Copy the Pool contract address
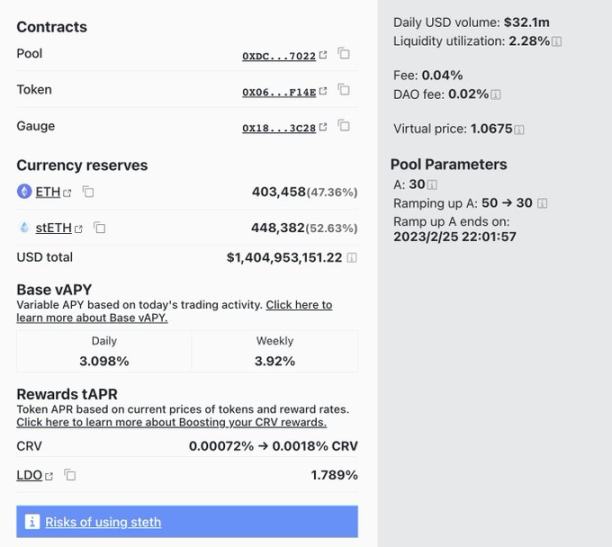 [344, 54]
